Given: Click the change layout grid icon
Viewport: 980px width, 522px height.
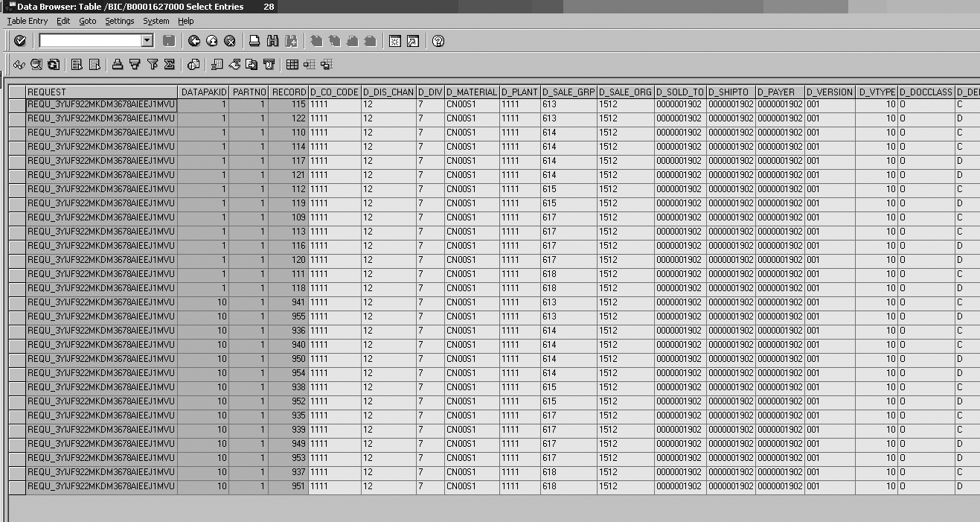Looking at the screenshot, I should (292, 65).
